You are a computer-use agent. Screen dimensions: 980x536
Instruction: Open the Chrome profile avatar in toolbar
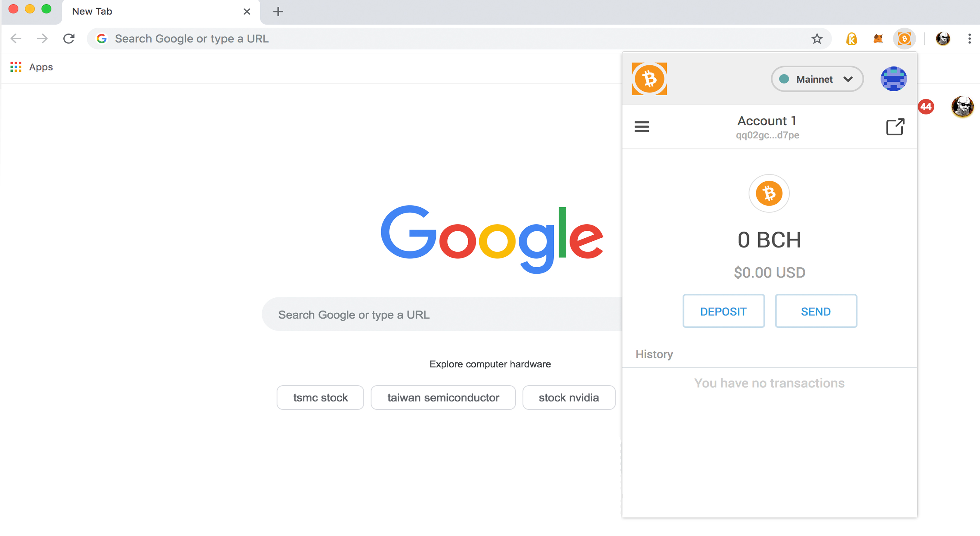943,38
